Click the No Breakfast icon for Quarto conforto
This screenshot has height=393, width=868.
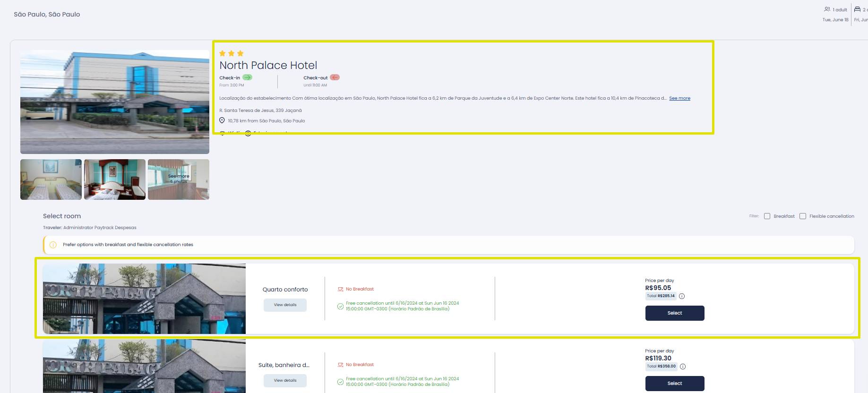(x=340, y=289)
